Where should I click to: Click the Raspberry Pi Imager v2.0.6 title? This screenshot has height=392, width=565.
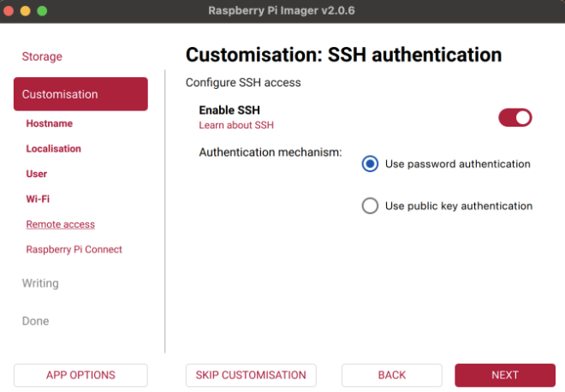point(282,11)
